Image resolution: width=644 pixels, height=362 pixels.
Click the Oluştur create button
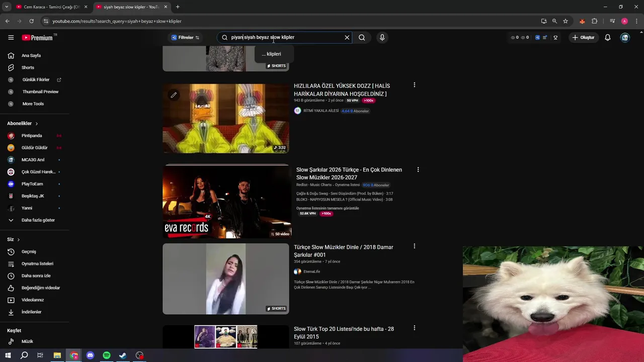click(583, 37)
